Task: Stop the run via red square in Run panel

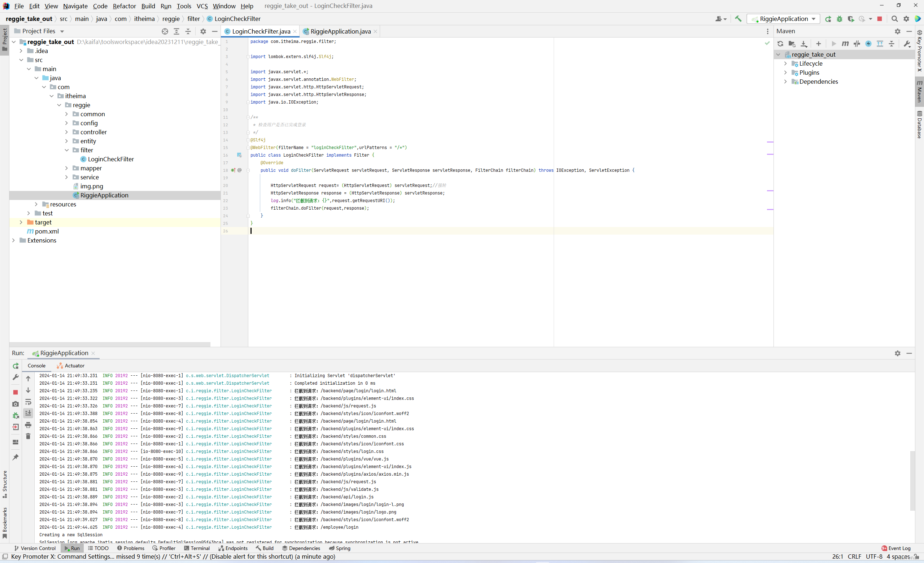Action: point(16,392)
